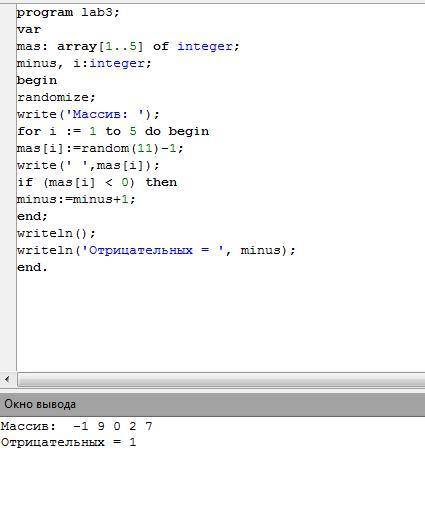The image size is (425, 522).
Task: Click the final 'end.' line
Action: (x=32, y=267)
